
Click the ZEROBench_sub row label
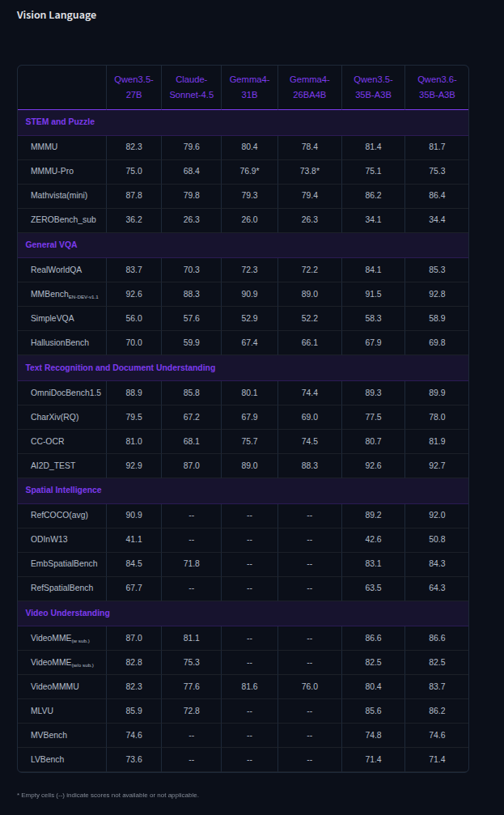coord(63,220)
